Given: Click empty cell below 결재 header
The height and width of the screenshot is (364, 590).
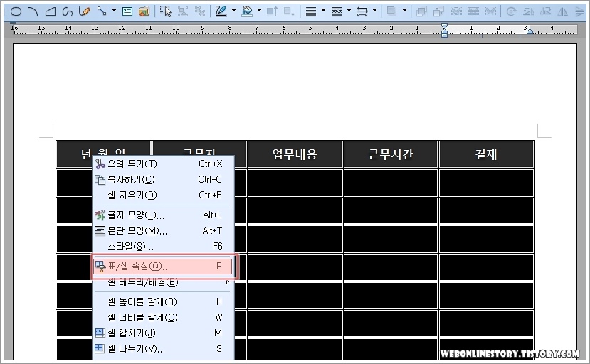Looking at the screenshot, I should coord(486,183).
